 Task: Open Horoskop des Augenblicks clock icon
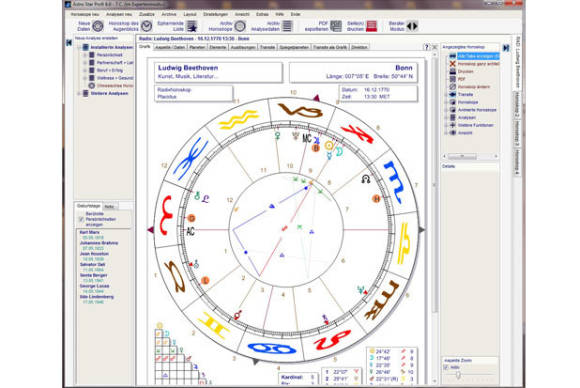[x=146, y=26]
